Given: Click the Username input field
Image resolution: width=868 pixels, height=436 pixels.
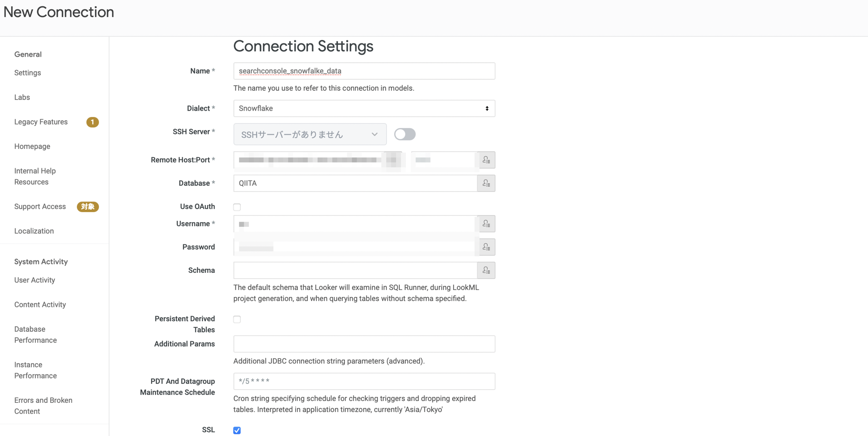Looking at the screenshot, I should point(355,224).
